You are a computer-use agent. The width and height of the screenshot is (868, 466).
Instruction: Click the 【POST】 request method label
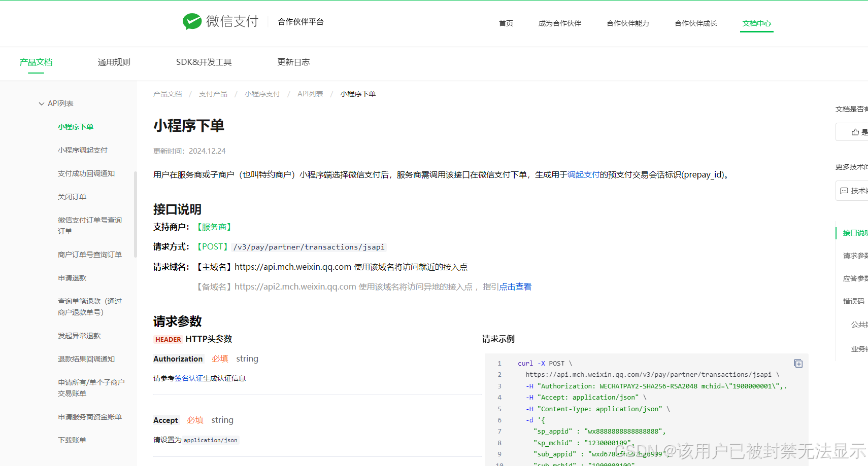[x=212, y=246]
